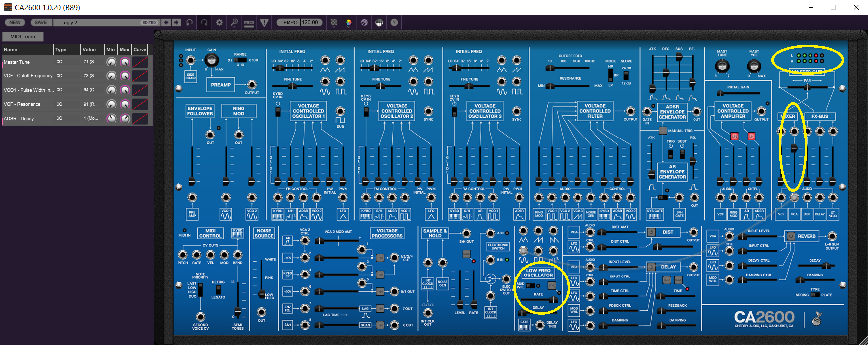Open the color wheel cable colors menu
The height and width of the screenshot is (345, 868).
(x=349, y=22)
